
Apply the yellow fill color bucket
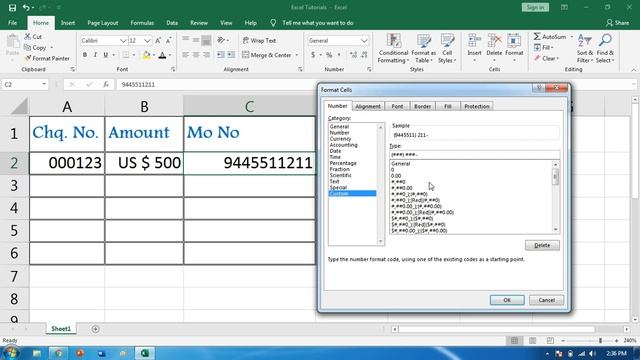click(x=147, y=55)
